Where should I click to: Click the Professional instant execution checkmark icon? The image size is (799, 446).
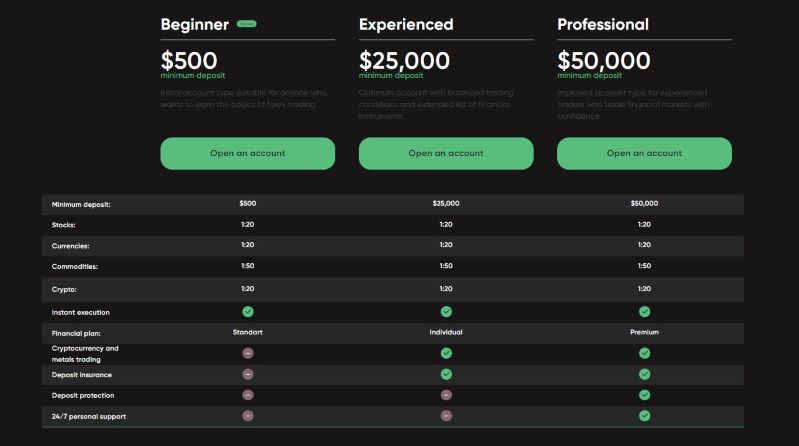pos(644,312)
